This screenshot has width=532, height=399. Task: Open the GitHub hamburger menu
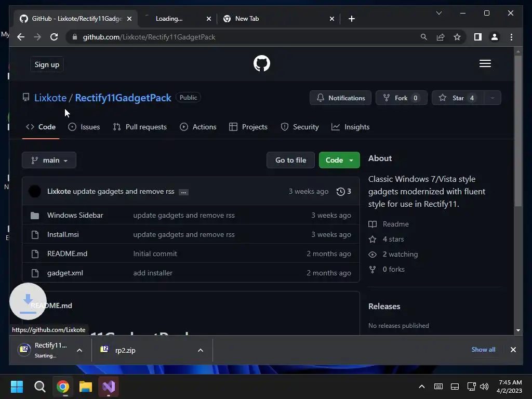[x=485, y=63]
